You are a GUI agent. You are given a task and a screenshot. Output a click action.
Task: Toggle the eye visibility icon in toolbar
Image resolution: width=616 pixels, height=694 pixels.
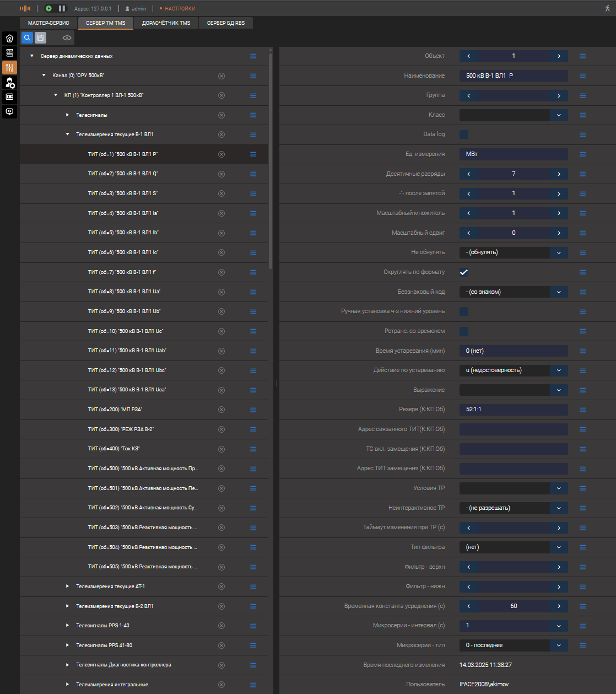tap(67, 38)
